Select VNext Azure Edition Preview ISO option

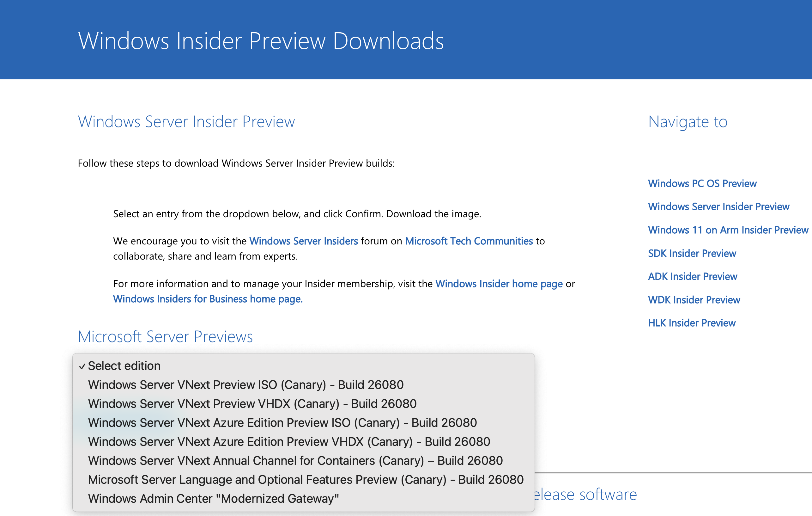point(304,422)
